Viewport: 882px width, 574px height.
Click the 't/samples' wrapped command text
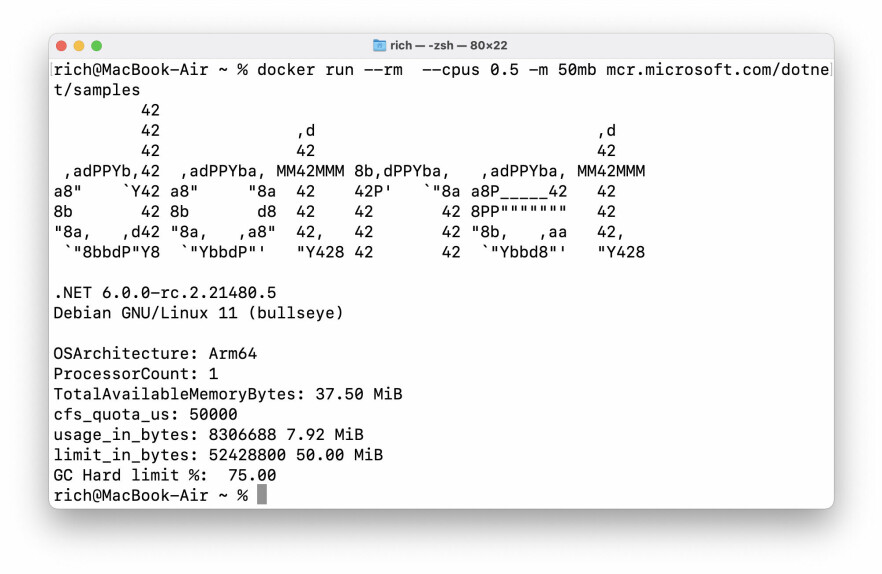pos(97,90)
